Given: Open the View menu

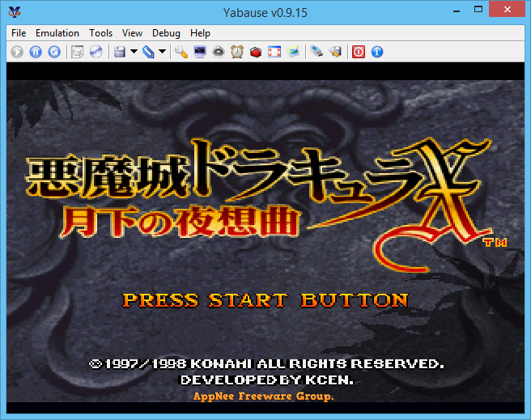Looking at the screenshot, I should 132,33.
